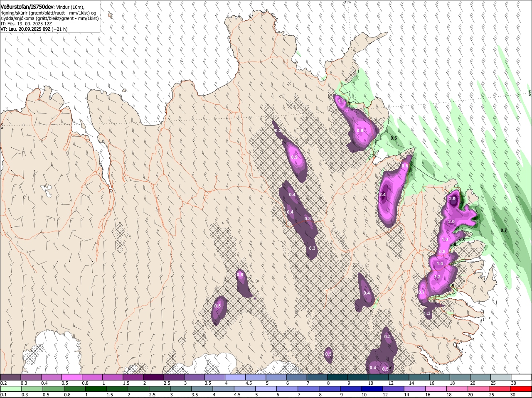Pick the 7–8 blue swatch in the rain legend
Screen dimensions: 532x398
point(309,389)
